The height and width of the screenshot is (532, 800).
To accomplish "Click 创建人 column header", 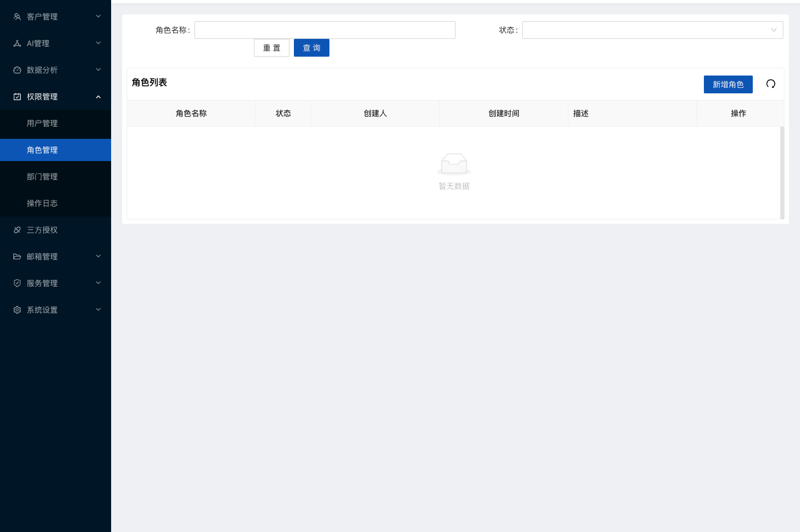I will (376, 113).
